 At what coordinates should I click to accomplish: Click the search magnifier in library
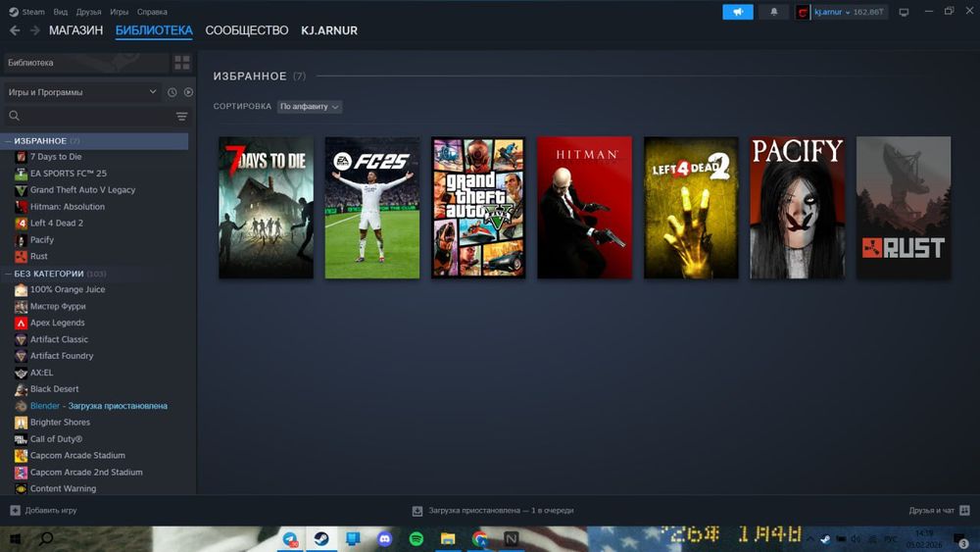[15, 116]
